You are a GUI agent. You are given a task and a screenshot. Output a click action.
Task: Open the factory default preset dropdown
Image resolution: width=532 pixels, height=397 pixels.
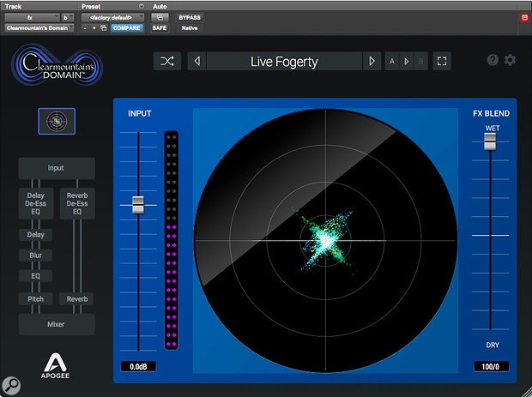(112, 18)
